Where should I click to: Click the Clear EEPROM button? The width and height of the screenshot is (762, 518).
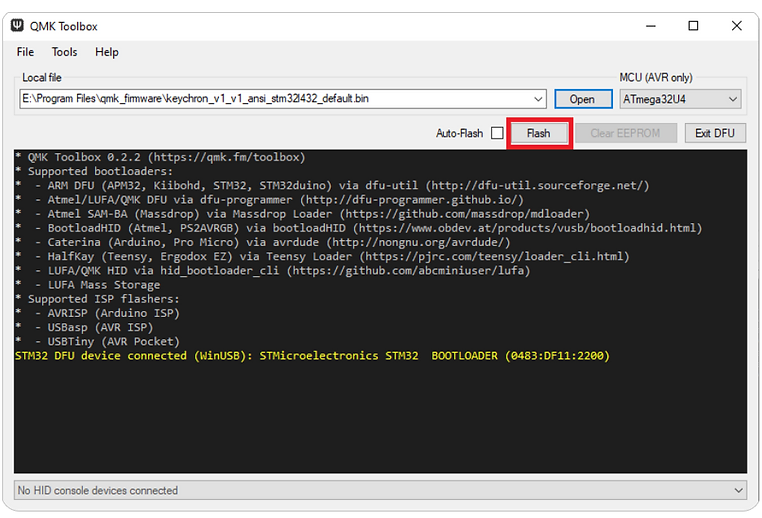coord(626,133)
